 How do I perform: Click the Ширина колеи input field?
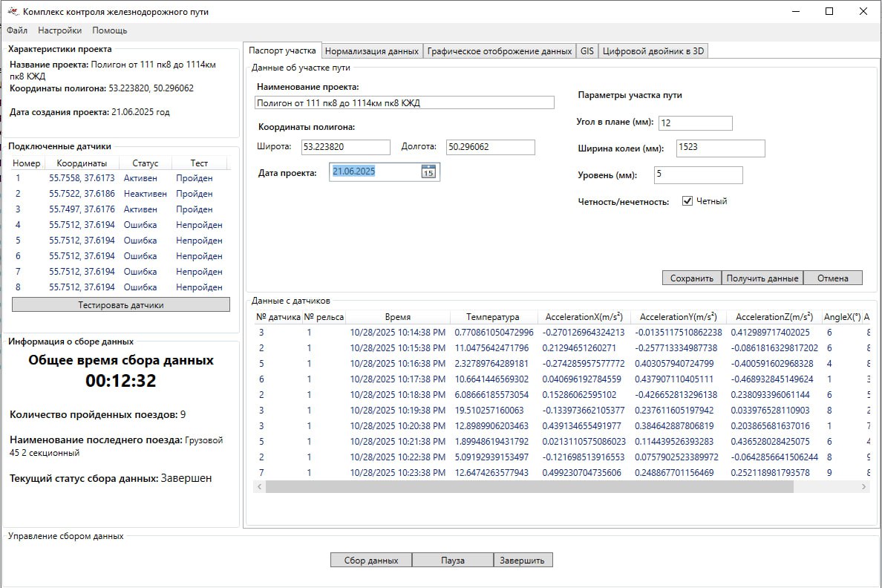click(x=719, y=148)
